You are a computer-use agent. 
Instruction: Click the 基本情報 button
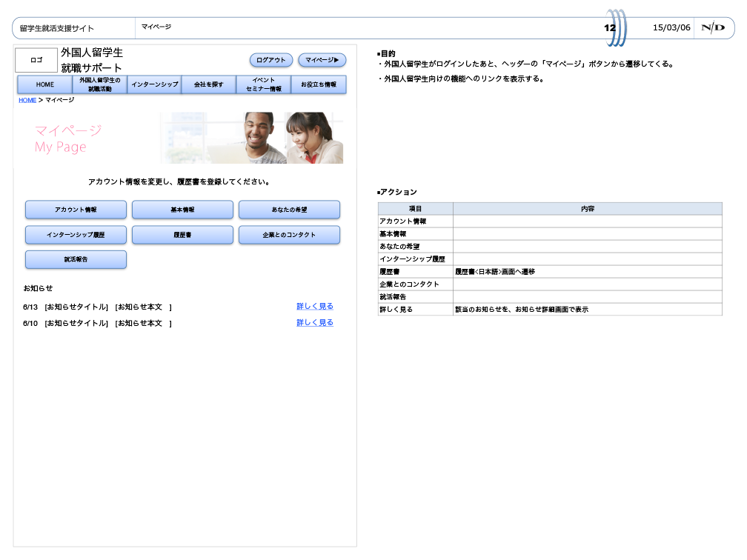click(x=182, y=210)
